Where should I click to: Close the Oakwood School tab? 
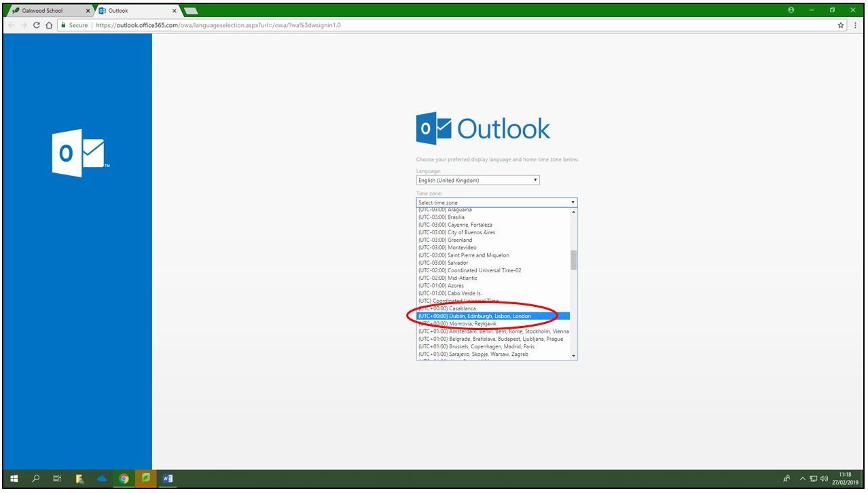(87, 11)
